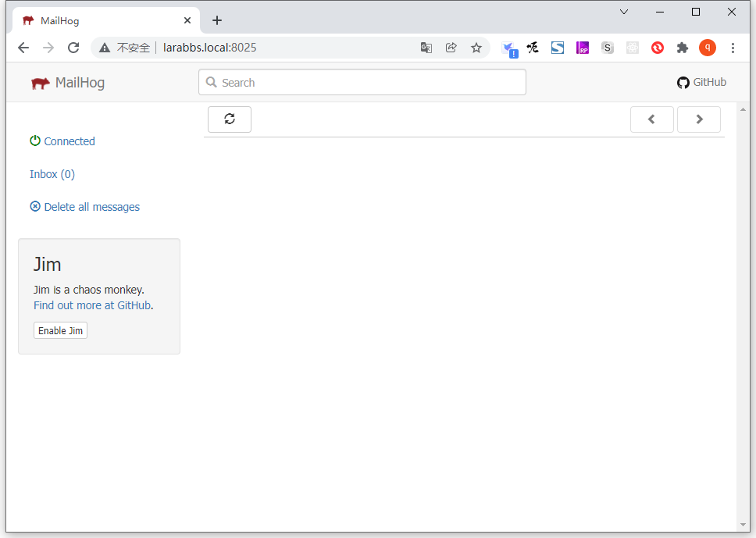The image size is (756, 538).
Task: Open the Chrome extensions puzzle icon
Action: pos(683,48)
